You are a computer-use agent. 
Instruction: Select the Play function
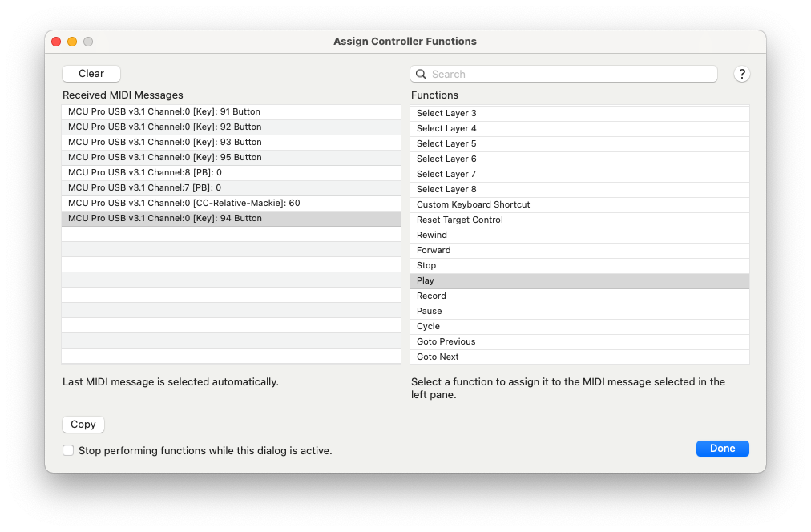pos(579,280)
